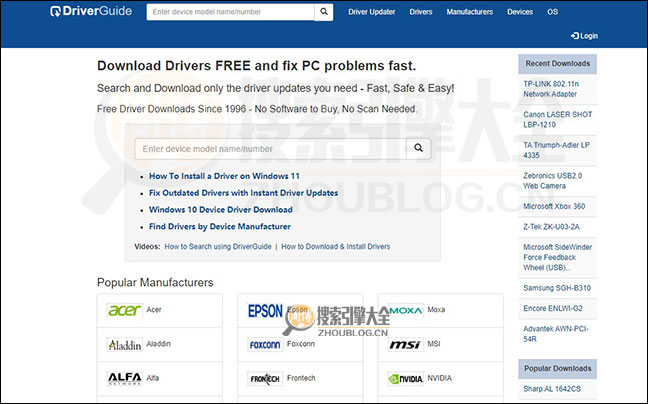Select NVIDIA manufacturer name text
This screenshot has height=404, width=648.
(x=439, y=378)
